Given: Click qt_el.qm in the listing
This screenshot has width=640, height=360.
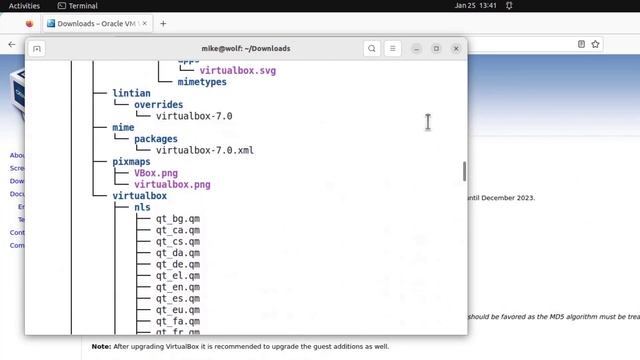Looking at the screenshot, I should (x=178, y=276).
